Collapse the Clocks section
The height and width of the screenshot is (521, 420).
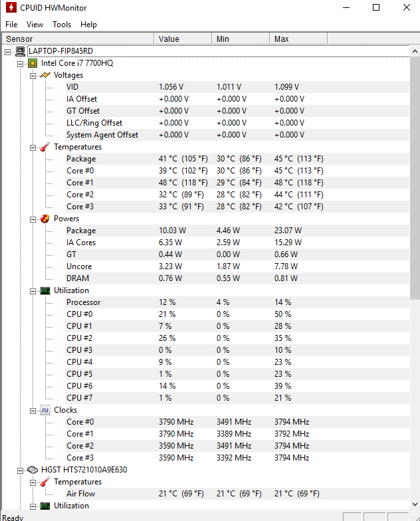click(x=33, y=410)
